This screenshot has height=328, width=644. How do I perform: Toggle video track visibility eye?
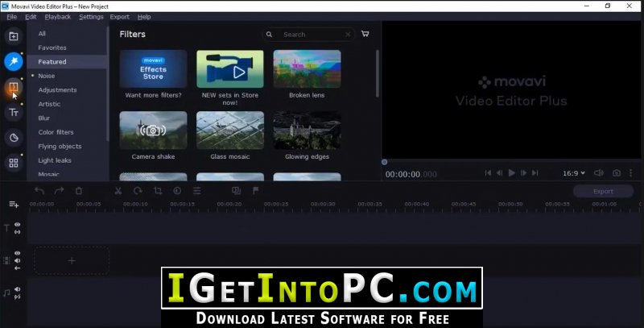point(18,253)
